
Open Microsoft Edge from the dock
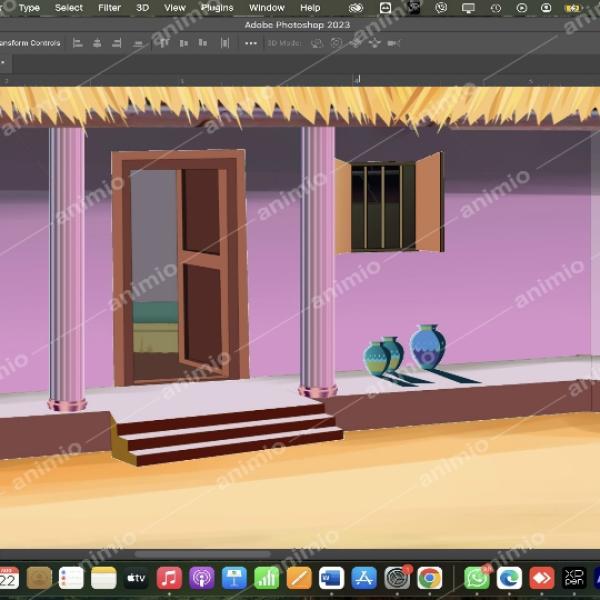[509, 578]
